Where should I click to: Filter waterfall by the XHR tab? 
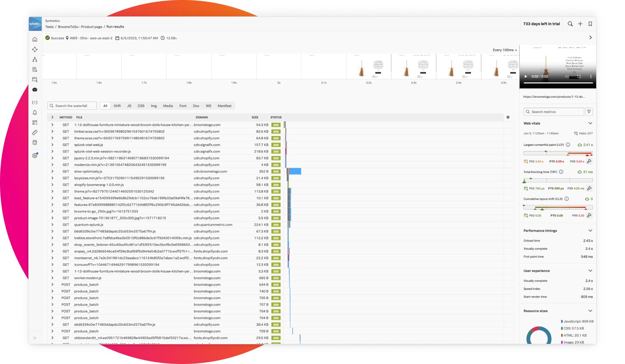click(x=117, y=106)
